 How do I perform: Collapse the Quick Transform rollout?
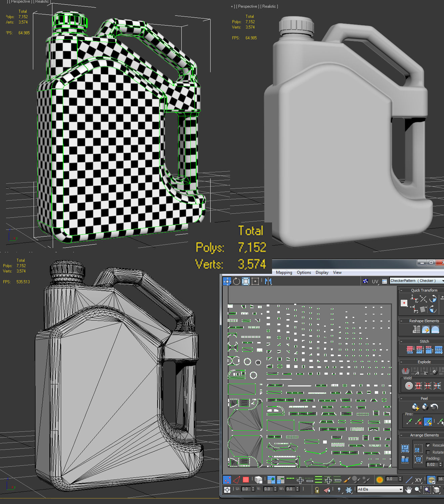[x=401, y=290]
